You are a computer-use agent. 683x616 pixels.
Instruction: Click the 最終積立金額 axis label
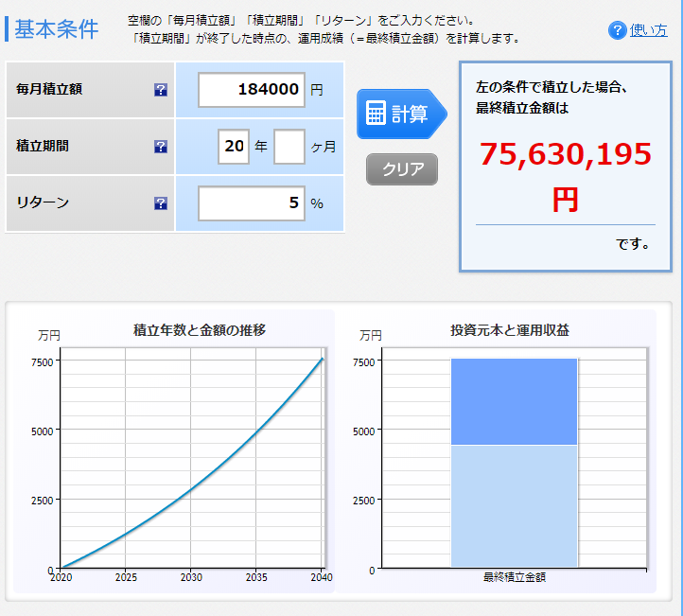point(515,577)
